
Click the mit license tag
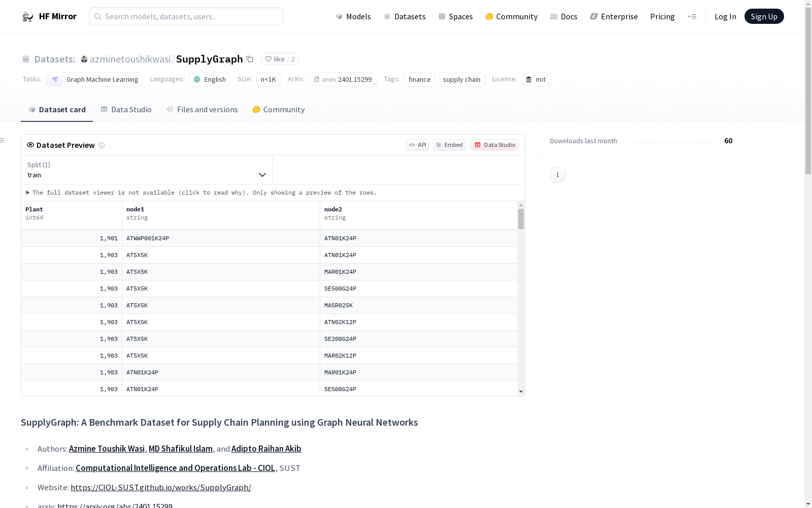536,79
